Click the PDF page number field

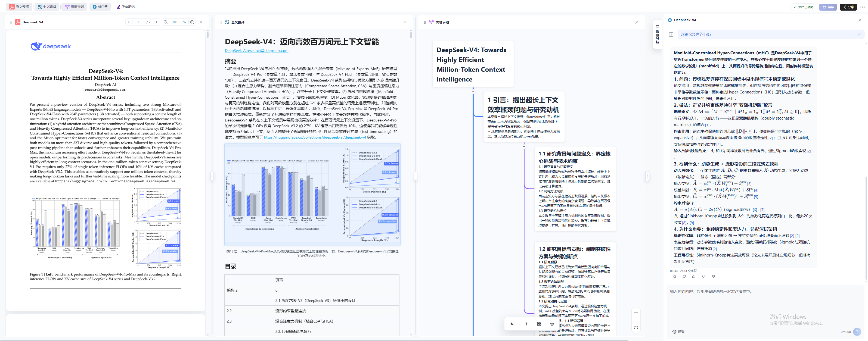[138, 22]
